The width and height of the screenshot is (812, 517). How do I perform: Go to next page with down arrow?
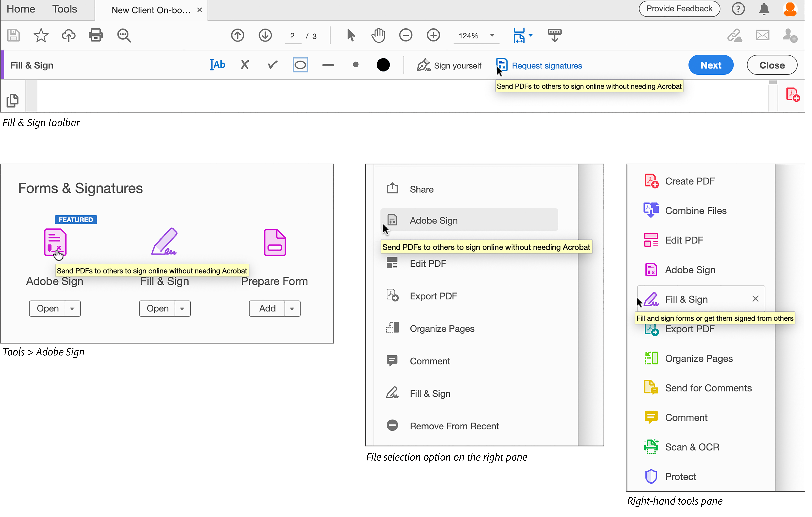click(265, 35)
